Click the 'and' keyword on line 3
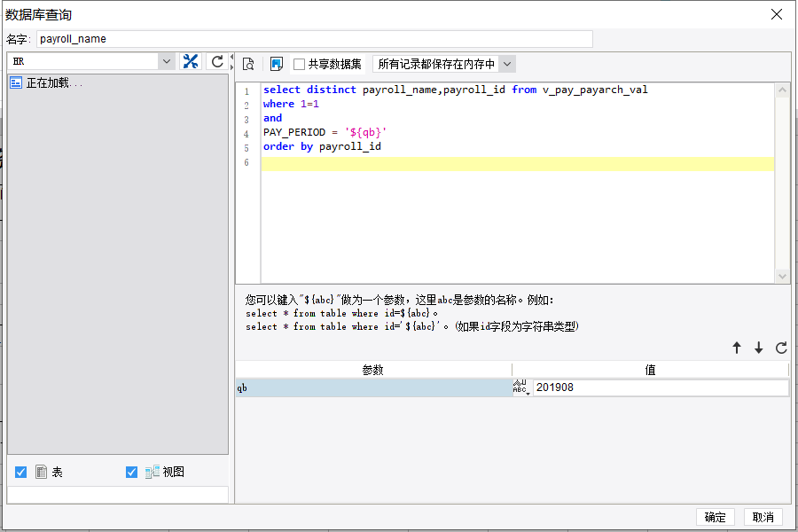Image resolution: width=798 pixels, height=532 pixels. (273, 118)
